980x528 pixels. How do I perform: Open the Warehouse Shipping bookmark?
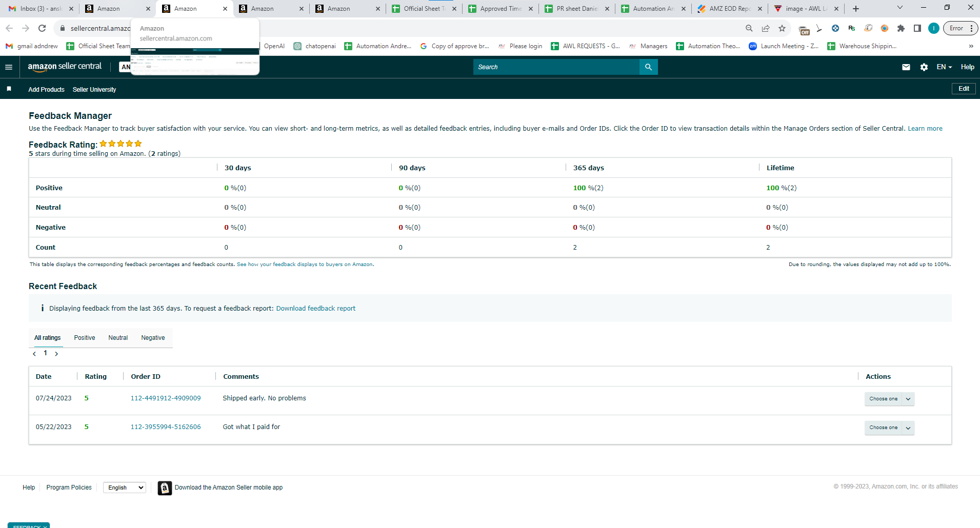point(862,46)
